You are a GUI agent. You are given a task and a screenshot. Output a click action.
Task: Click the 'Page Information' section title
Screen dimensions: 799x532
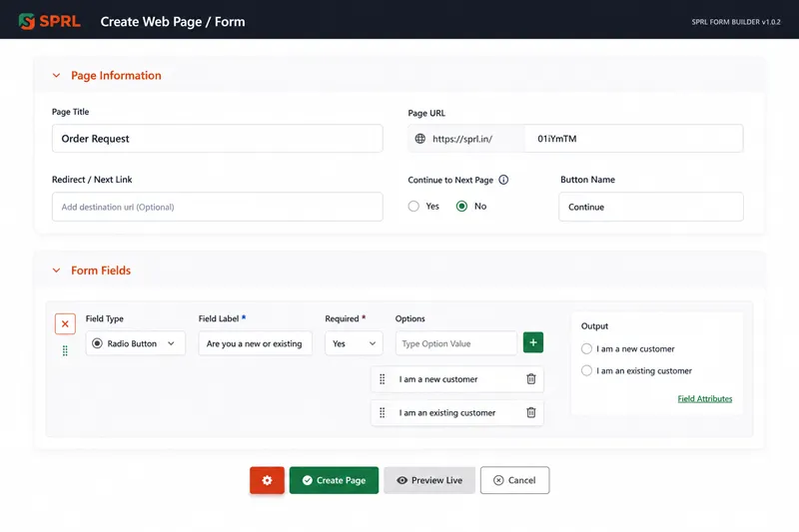pos(116,75)
